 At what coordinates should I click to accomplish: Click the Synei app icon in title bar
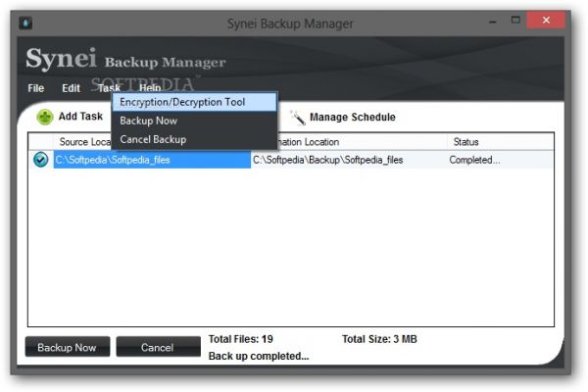[x=25, y=24]
